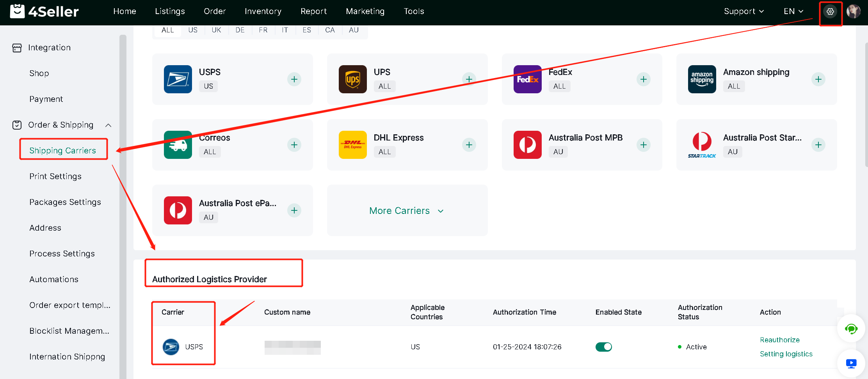Filter carriers by FR tab
The width and height of the screenshot is (868, 379).
click(x=263, y=30)
